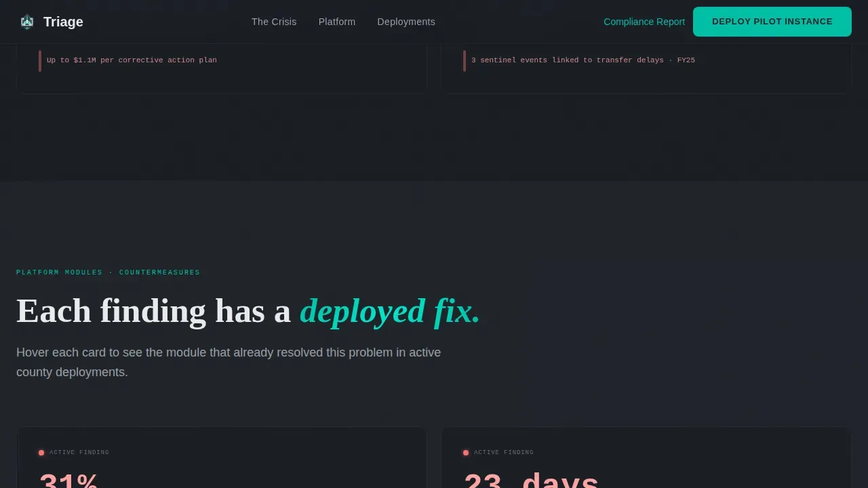Click Active Finding label above 31%
Image resolution: width=868 pixels, height=488 pixels.
(x=79, y=453)
